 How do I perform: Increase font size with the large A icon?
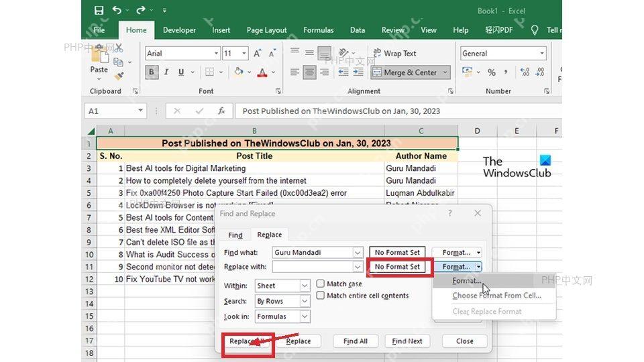(257, 54)
